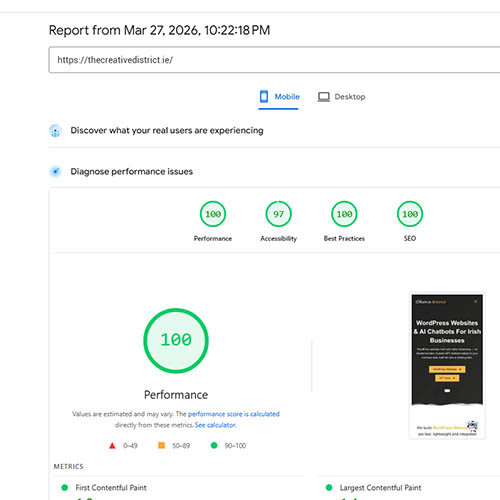This screenshot has width=500, height=500.
Task: Switch to the Desktop tab
Action: pyautogui.click(x=341, y=97)
